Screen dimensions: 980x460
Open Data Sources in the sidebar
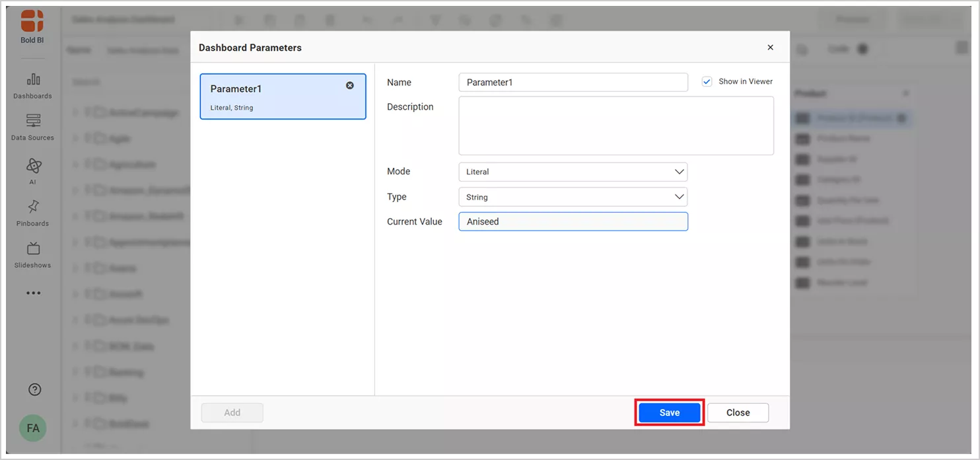(33, 128)
